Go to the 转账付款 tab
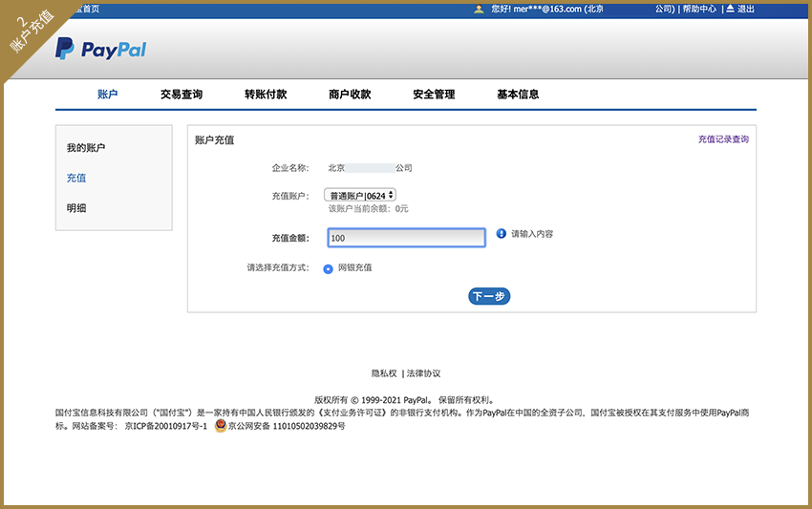Screen dimensions: 812x509 tap(266, 94)
